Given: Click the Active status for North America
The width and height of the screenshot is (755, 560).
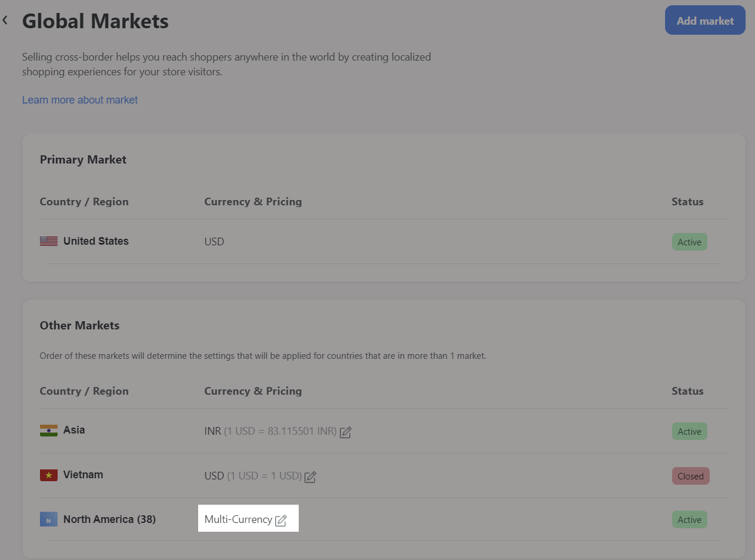Looking at the screenshot, I should click(689, 520).
